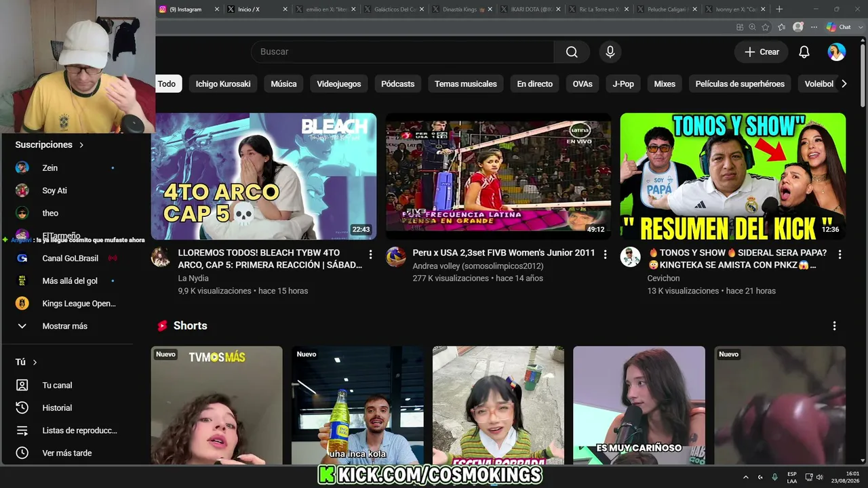
Task: Open the Copilot Chat button
Action: pos(839,27)
